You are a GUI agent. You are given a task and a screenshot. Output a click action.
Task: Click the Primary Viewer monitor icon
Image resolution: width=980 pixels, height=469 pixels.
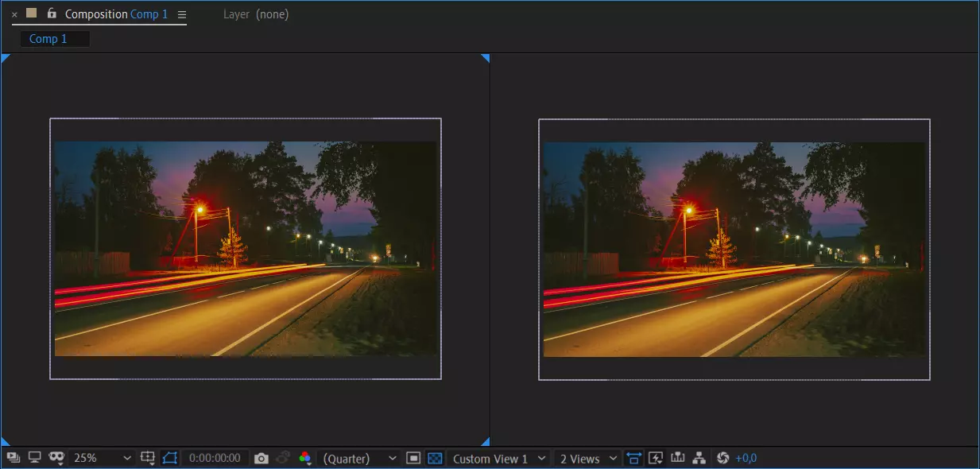coord(34,458)
